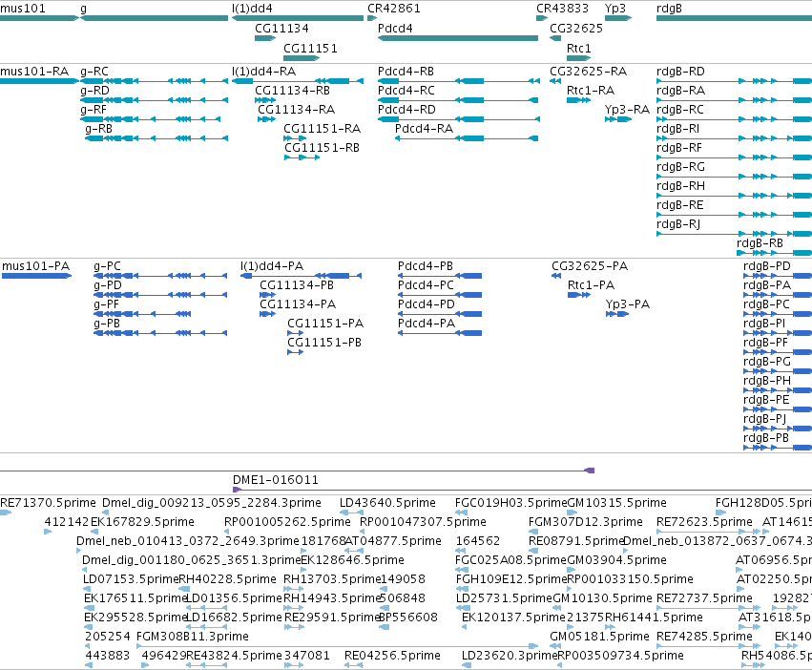Select the CG11151-RB transcript label
The width and height of the screenshot is (812, 670).
[322, 148]
